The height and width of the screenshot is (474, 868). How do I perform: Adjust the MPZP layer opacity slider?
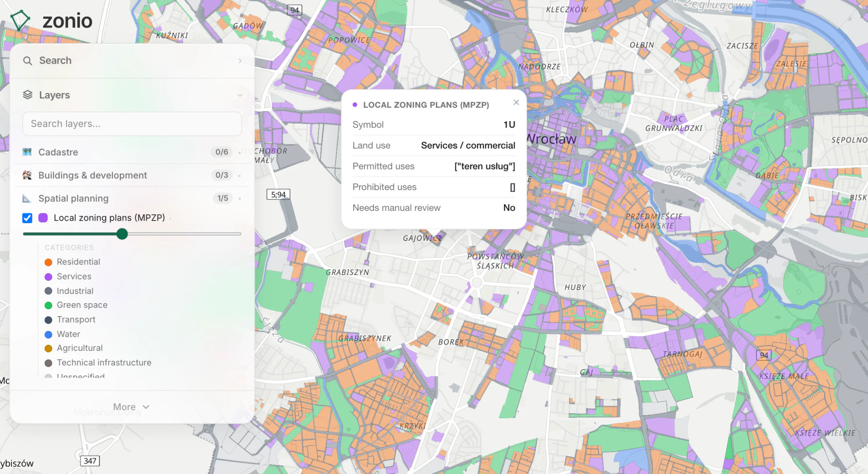coord(122,234)
